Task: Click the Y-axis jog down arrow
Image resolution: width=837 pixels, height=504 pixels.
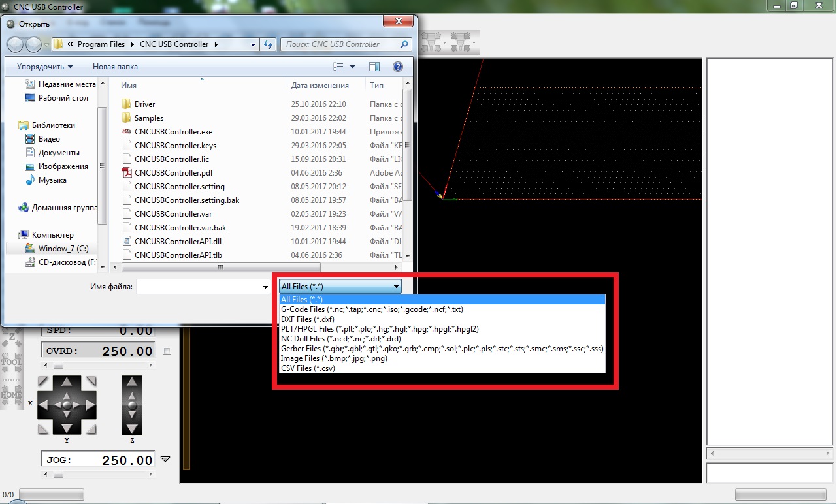Action: click(67, 427)
